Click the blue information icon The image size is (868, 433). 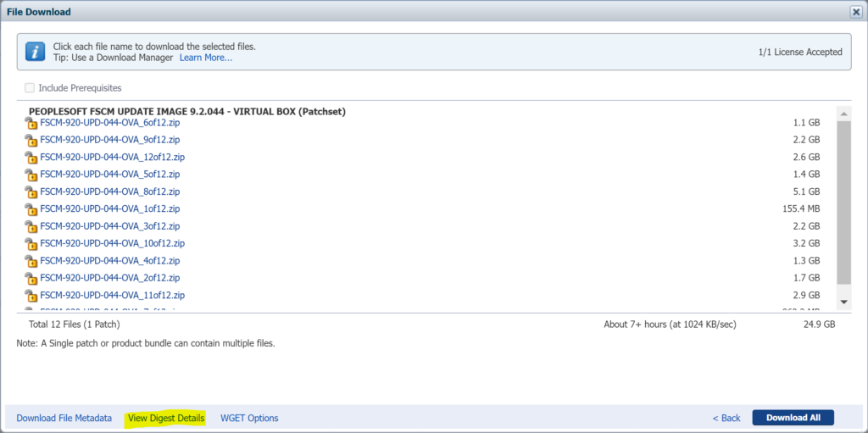pyautogui.click(x=35, y=52)
